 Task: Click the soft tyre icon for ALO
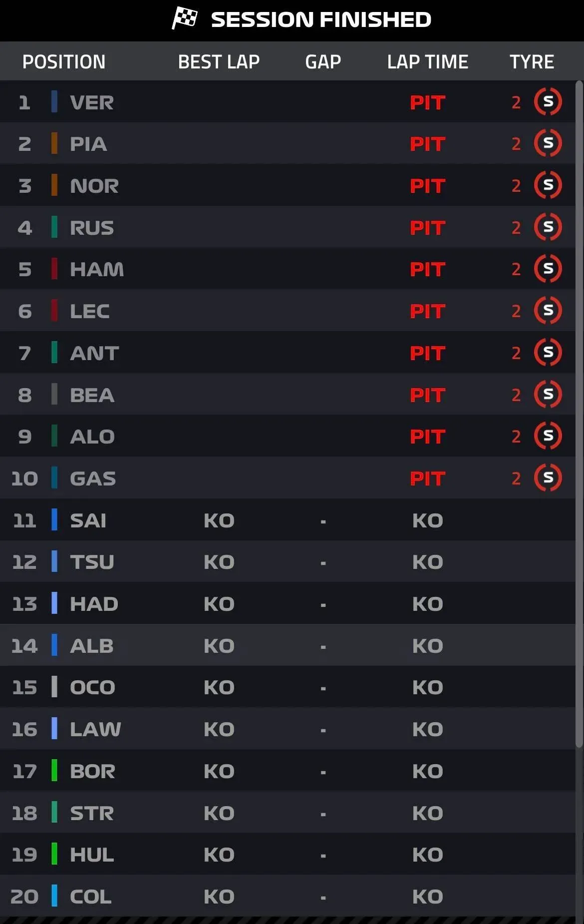click(548, 436)
